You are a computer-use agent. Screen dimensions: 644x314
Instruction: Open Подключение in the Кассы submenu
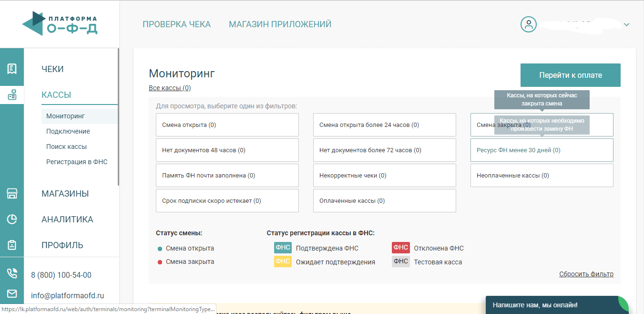click(x=68, y=131)
